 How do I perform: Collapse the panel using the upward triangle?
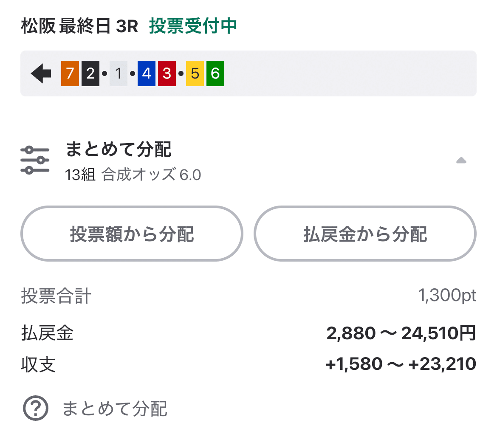[x=461, y=161]
